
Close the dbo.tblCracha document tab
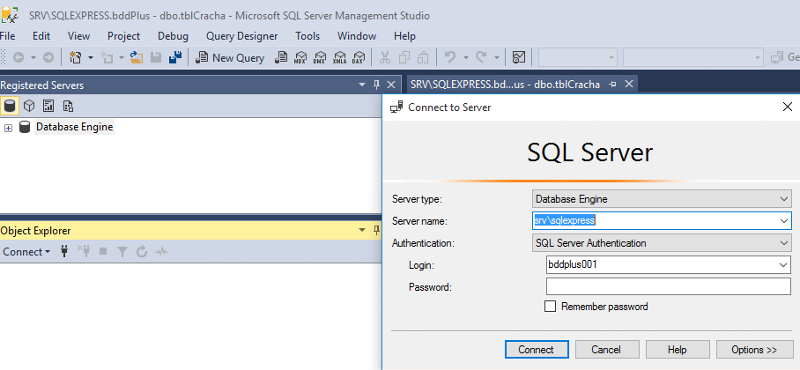click(629, 84)
